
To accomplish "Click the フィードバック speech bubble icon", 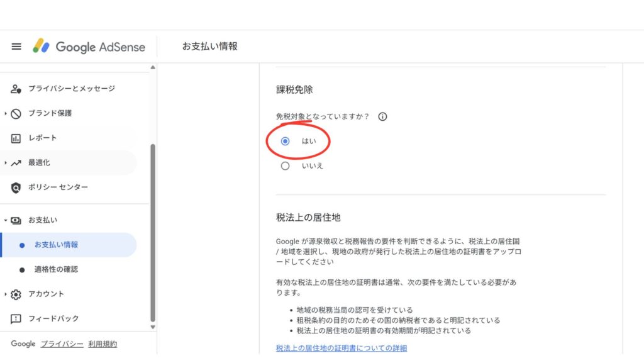I will point(16,319).
